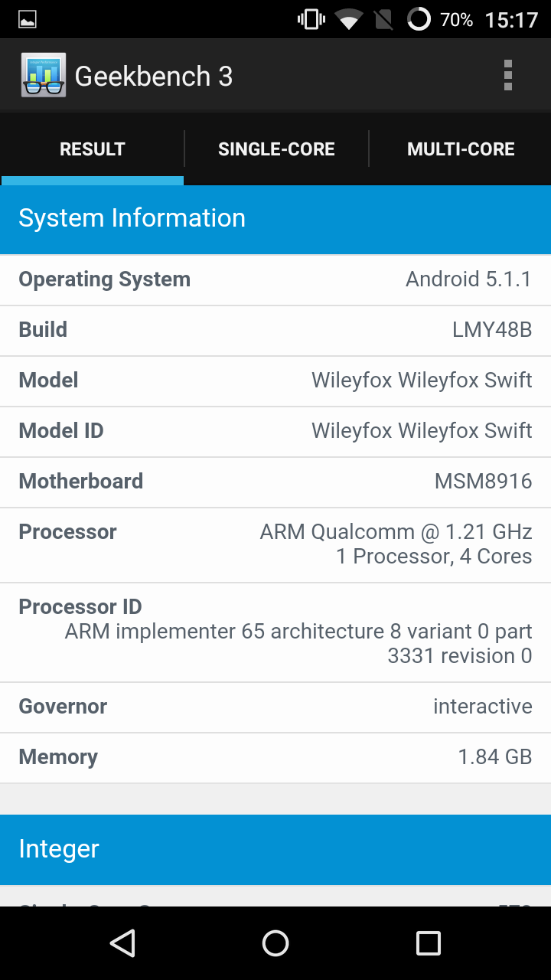Tap the Memory 1.84 GB row
The height and width of the screenshot is (980, 551).
tap(275, 758)
